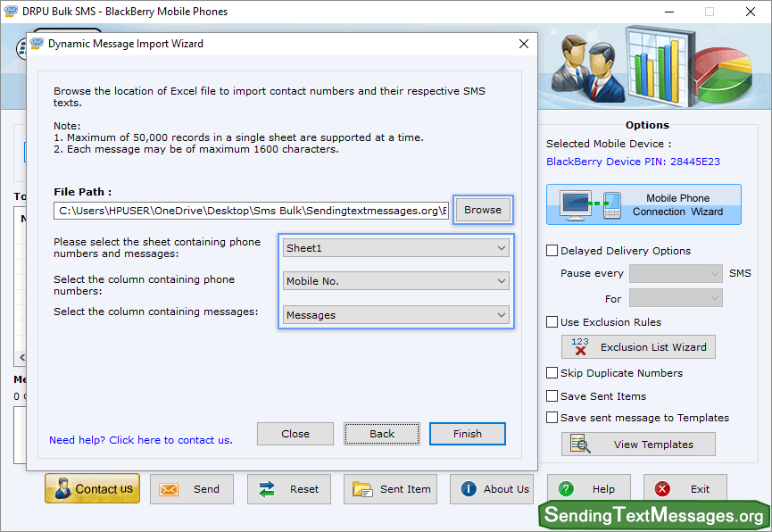The image size is (772, 532).
Task: Go Back in the import wizard
Action: click(x=382, y=434)
